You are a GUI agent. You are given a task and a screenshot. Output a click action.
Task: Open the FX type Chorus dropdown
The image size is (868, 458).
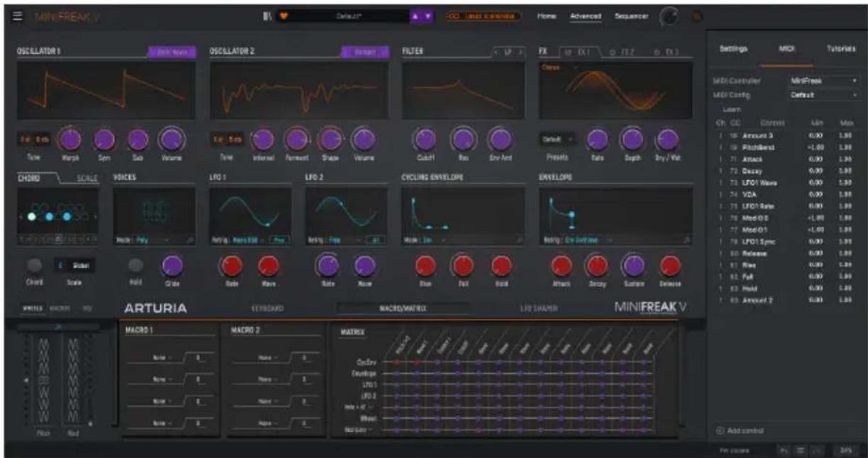click(x=559, y=67)
